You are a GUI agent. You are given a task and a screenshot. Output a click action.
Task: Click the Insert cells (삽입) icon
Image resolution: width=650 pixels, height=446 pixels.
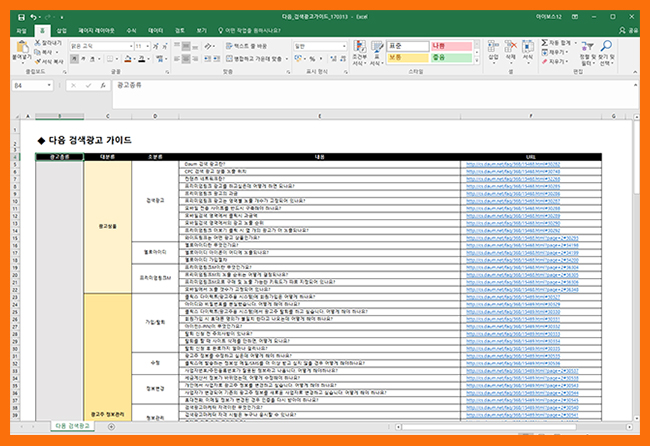tap(493, 46)
